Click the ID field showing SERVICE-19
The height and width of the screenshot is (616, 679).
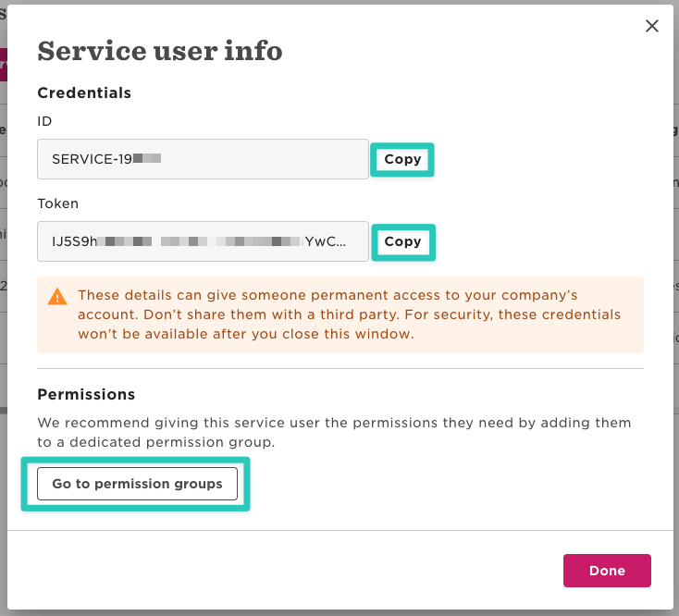[203, 159]
